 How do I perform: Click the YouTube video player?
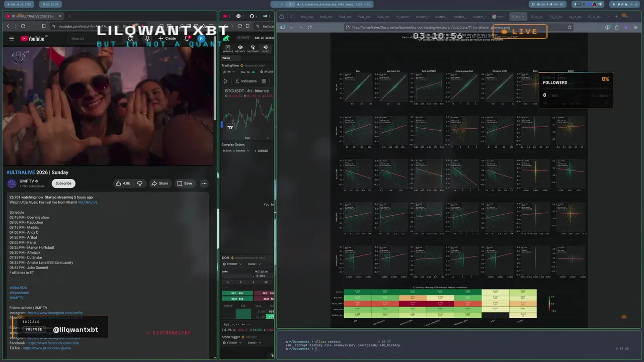[x=108, y=106]
